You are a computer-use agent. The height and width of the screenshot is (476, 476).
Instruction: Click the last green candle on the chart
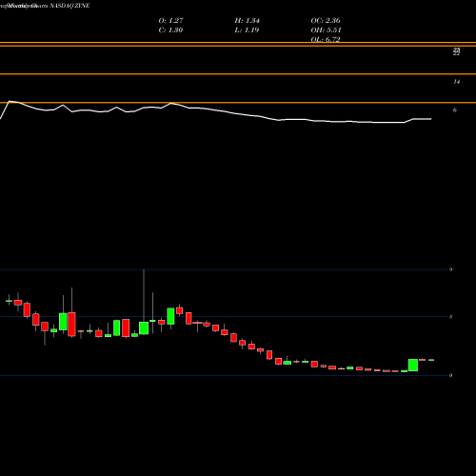(431, 360)
